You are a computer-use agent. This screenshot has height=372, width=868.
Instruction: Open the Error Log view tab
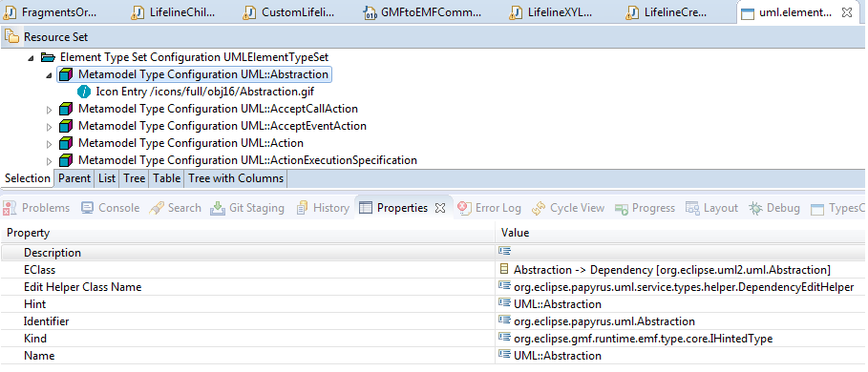pyautogui.click(x=489, y=208)
